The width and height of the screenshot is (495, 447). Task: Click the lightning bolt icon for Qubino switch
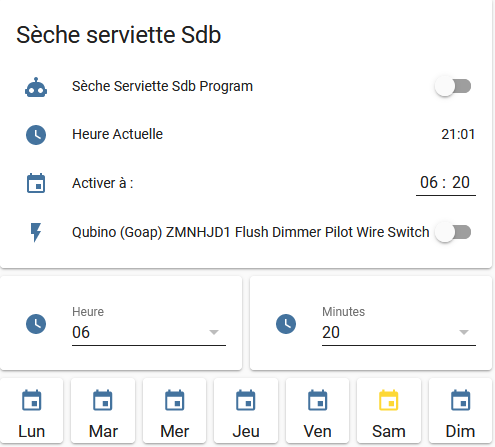tap(36, 232)
